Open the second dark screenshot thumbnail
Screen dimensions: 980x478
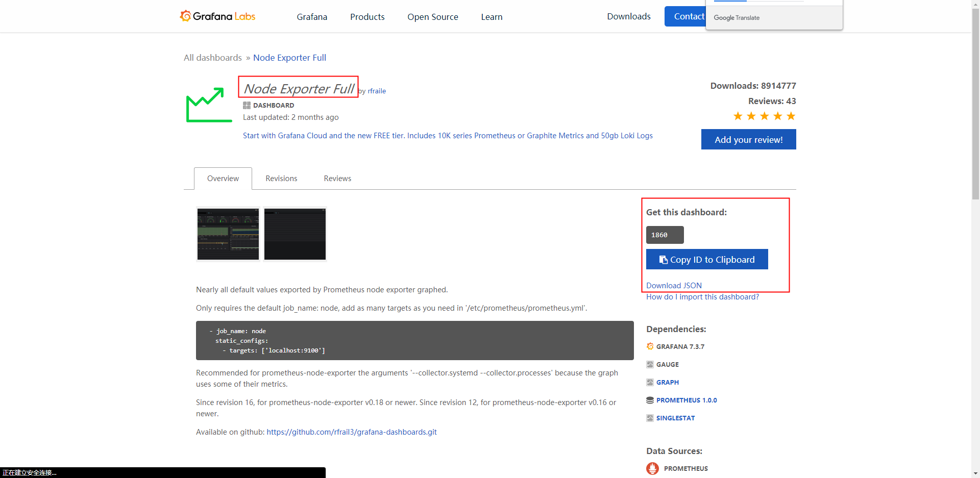(x=295, y=234)
